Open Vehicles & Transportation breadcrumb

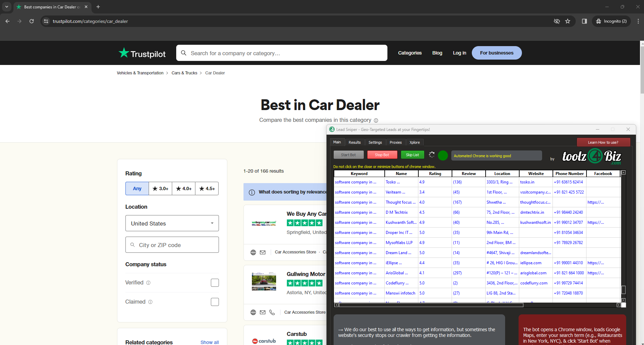click(140, 73)
